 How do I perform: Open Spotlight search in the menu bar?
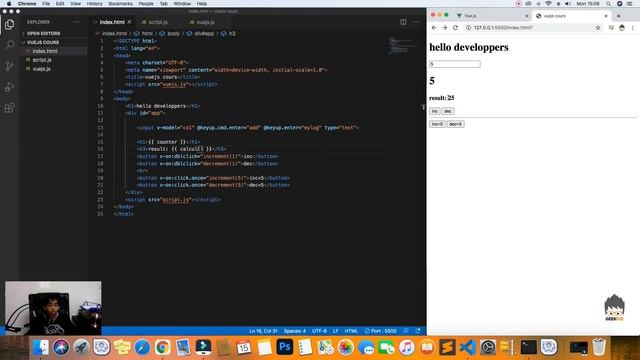(x=608, y=4)
